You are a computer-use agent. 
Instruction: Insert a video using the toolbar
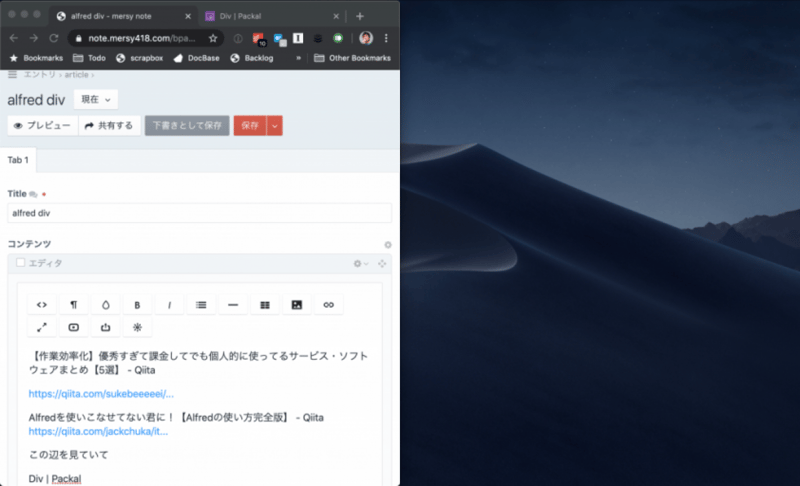click(74, 327)
